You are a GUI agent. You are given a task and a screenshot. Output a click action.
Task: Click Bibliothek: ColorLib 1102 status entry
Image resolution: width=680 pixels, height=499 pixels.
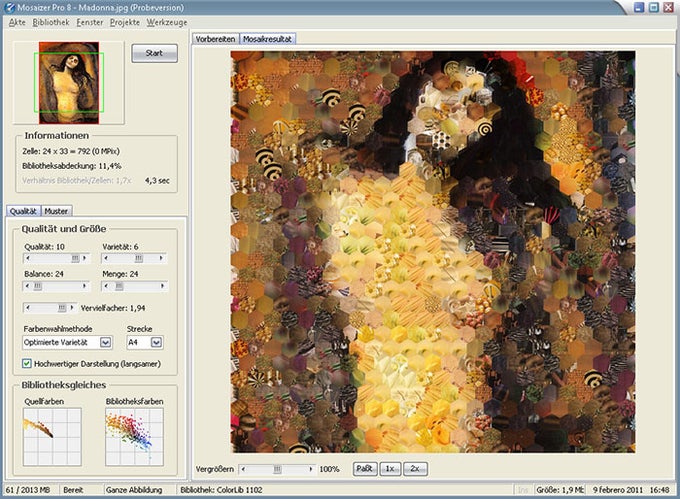221,490
